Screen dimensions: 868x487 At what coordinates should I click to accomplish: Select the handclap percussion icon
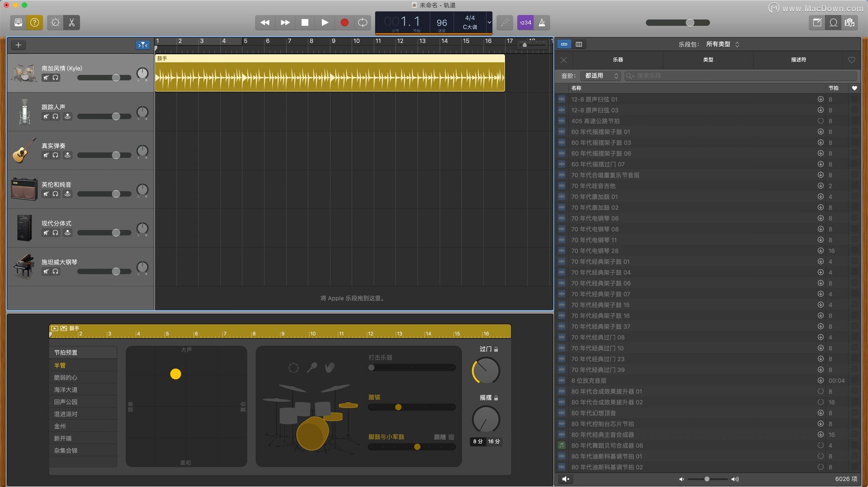pos(330,368)
